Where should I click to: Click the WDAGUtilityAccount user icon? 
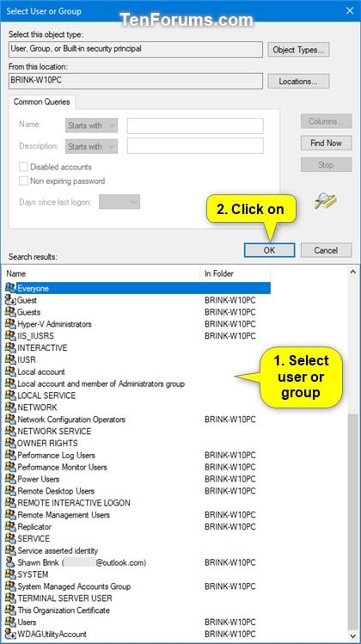(x=10, y=634)
